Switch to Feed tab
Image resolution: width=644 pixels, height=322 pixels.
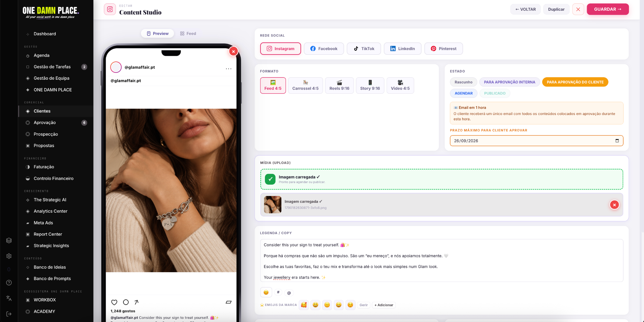(x=188, y=33)
